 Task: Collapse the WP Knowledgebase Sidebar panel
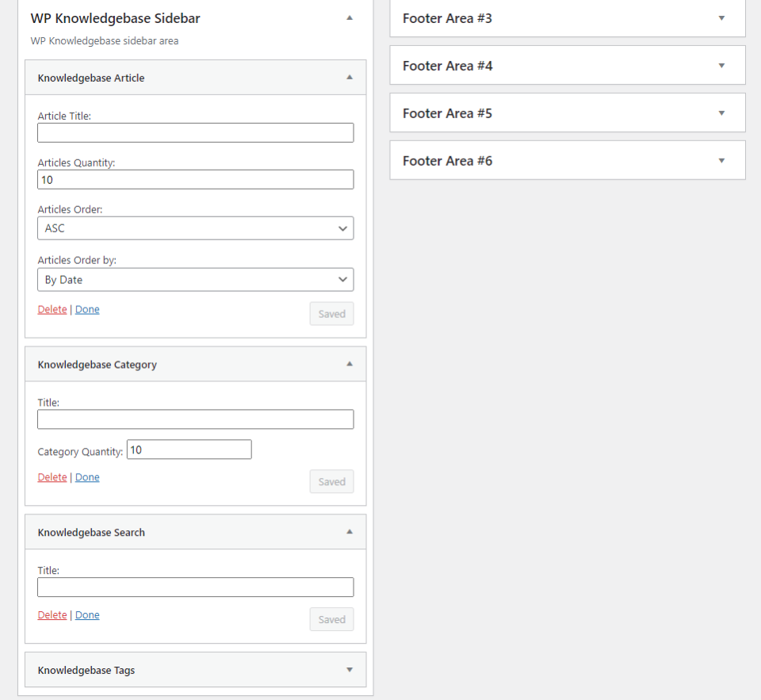(x=350, y=18)
